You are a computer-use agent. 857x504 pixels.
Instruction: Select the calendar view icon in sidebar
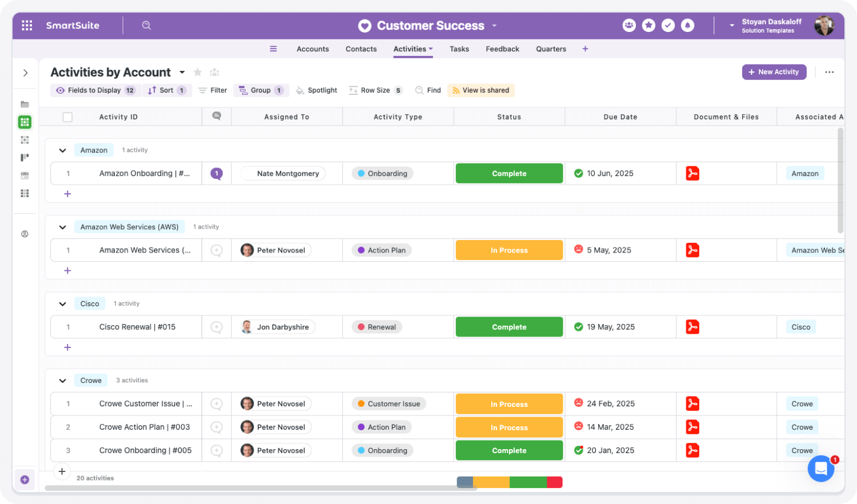coord(25,175)
